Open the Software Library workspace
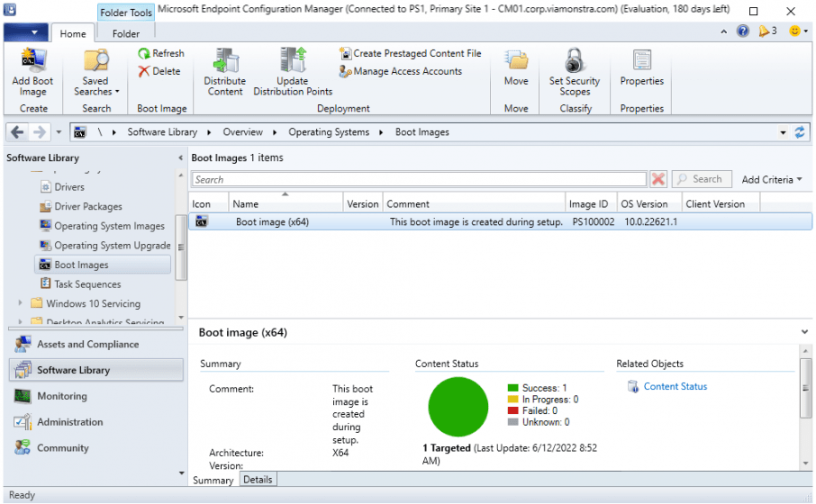Screen dimensions: 816x504 (x=96, y=371)
